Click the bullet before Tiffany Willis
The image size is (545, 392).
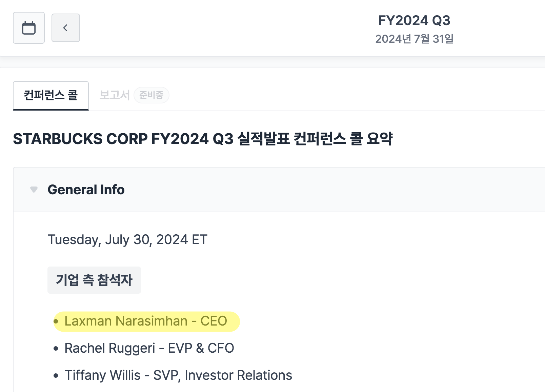56,375
